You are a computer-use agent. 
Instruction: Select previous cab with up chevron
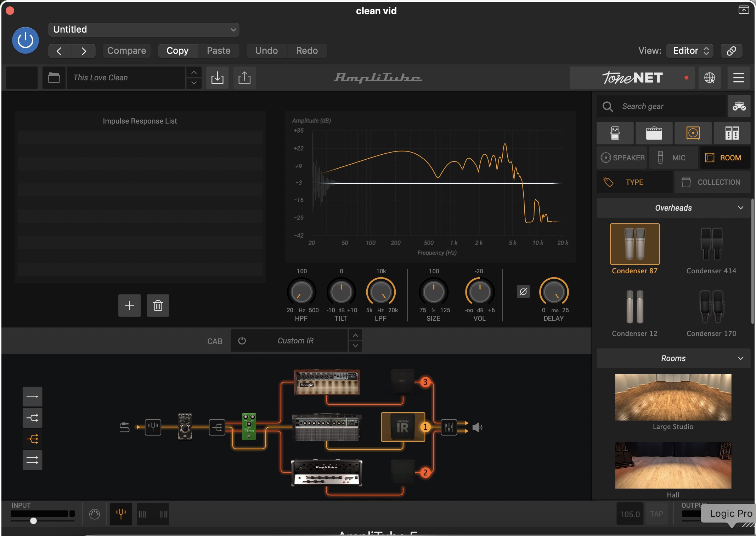[x=355, y=335]
